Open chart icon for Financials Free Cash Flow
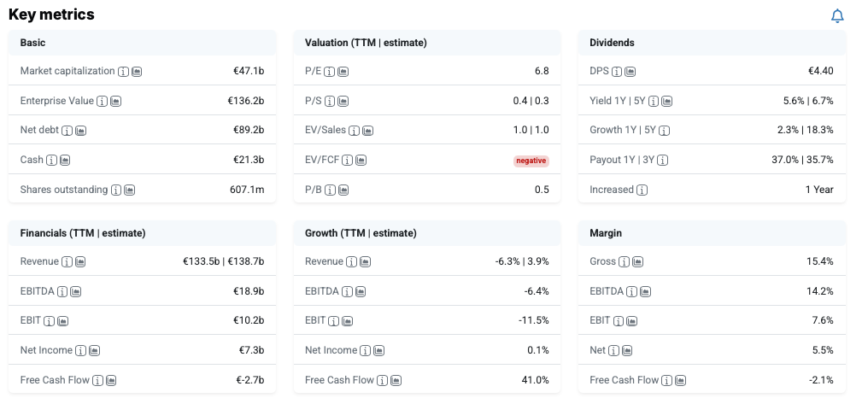This screenshot has width=868, height=398. tap(111, 380)
